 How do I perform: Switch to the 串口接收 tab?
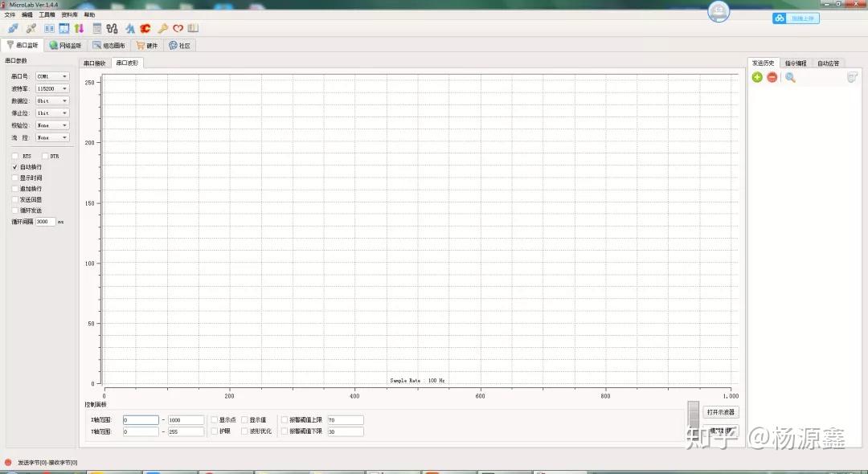[x=95, y=63]
